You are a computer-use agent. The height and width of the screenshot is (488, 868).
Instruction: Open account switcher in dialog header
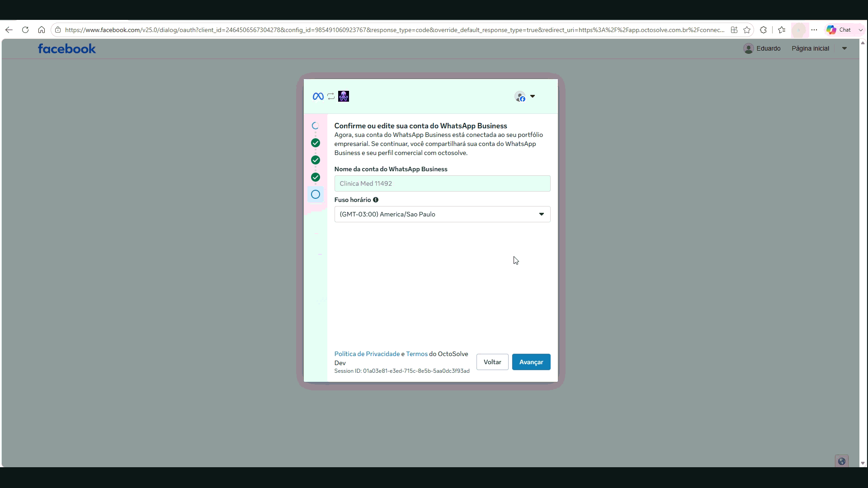tap(525, 96)
